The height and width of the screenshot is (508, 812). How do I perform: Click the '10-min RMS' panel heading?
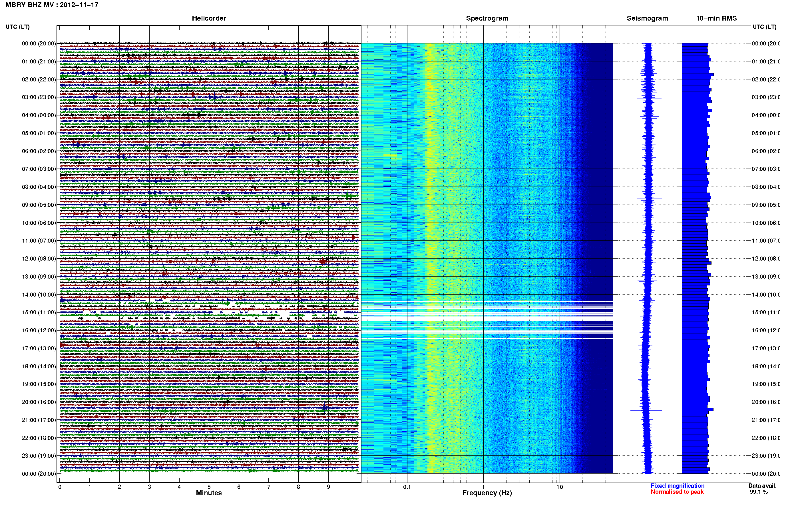[x=716, y=19]
